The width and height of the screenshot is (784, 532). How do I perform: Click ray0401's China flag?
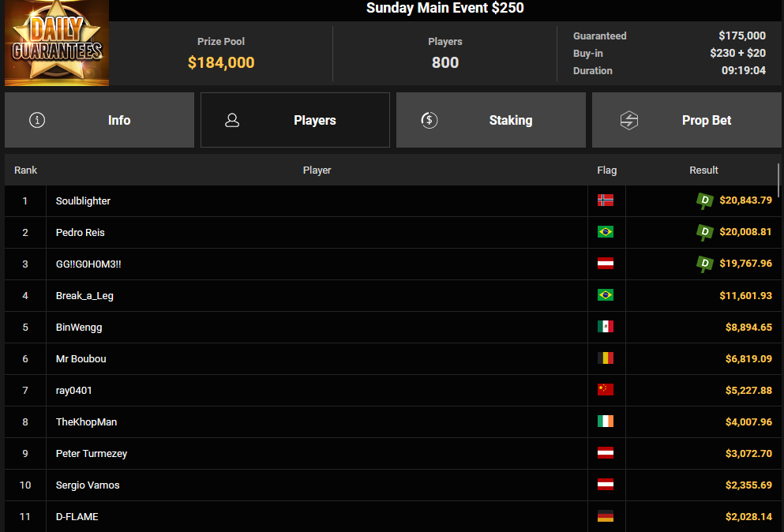point(606,389)
